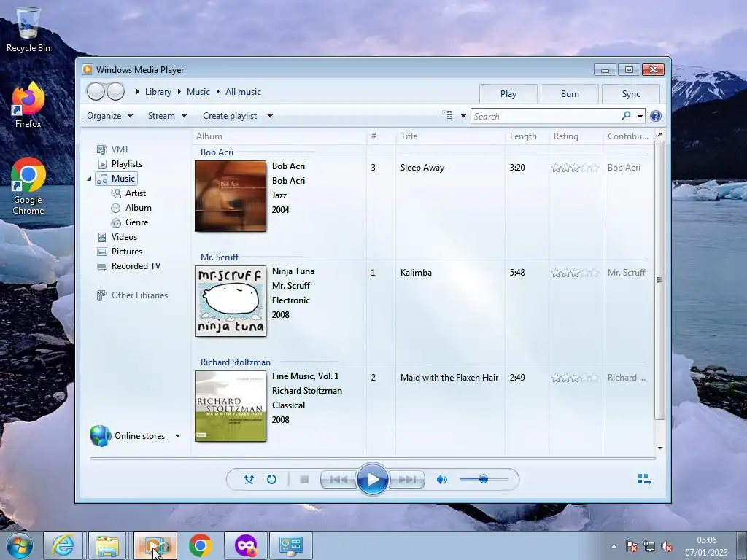Open the Help question mark icon
747x560 pixels.
656,116
